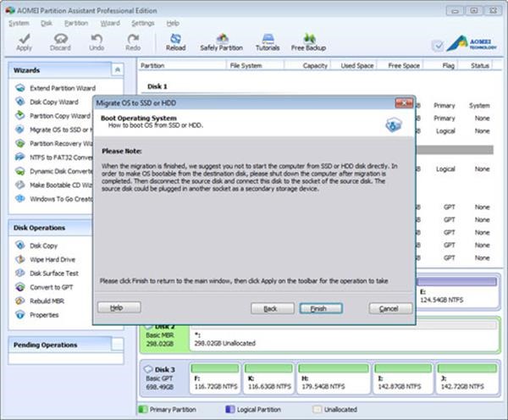Click the Disk 1 row label

point(157,86)
